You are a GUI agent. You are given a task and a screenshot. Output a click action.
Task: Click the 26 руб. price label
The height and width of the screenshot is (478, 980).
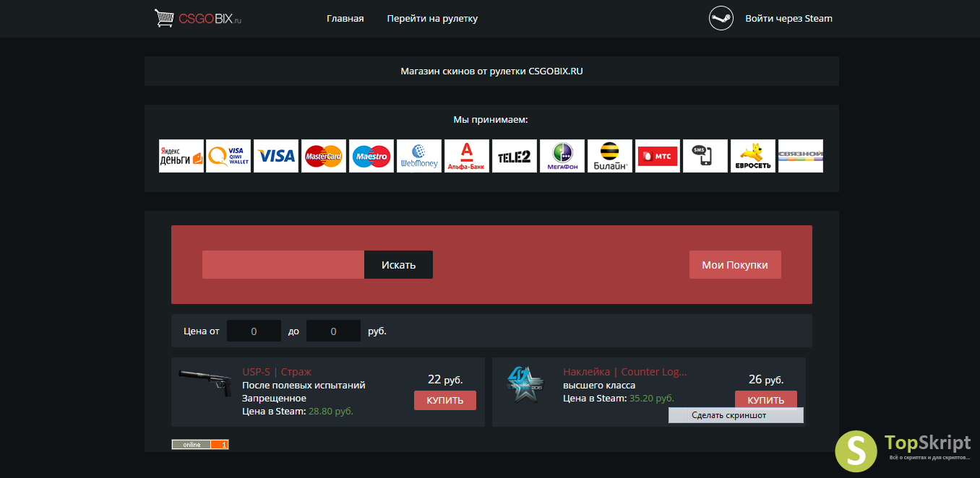(x=766, y=379)
